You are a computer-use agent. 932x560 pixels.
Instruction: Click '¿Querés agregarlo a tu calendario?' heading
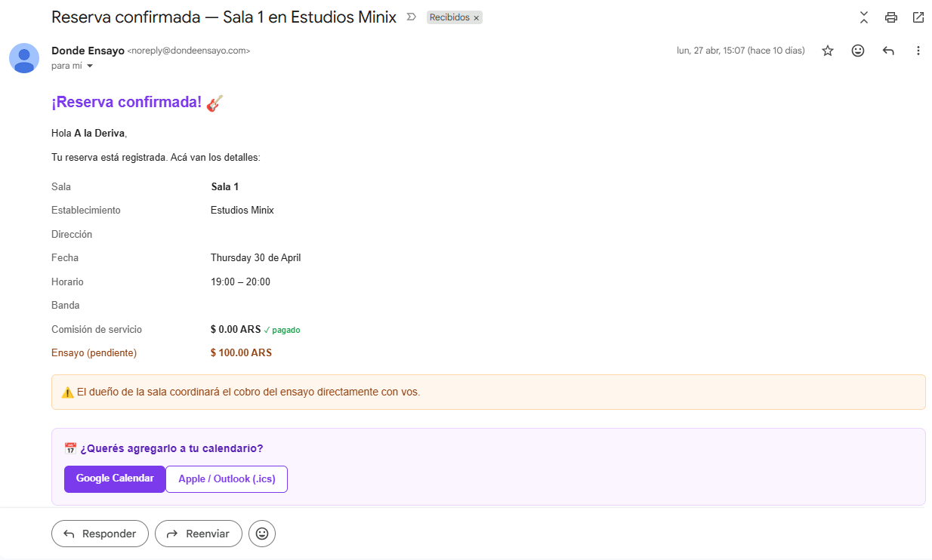click(171, 448)
